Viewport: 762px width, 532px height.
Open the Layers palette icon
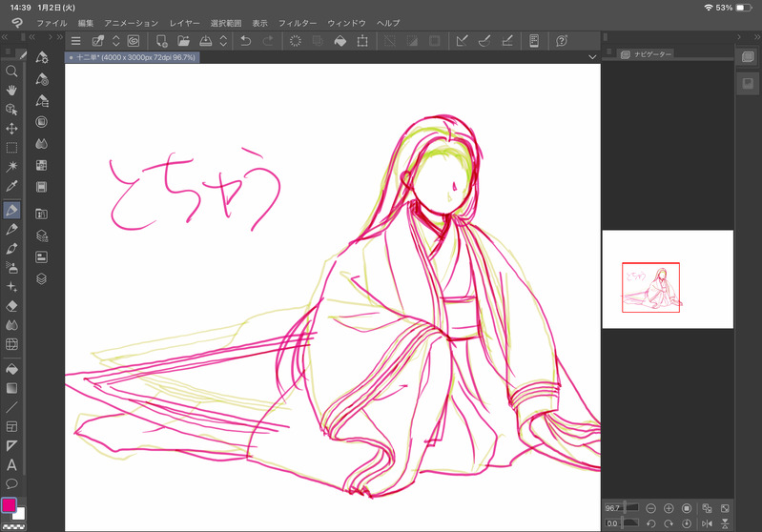point(41,279)
